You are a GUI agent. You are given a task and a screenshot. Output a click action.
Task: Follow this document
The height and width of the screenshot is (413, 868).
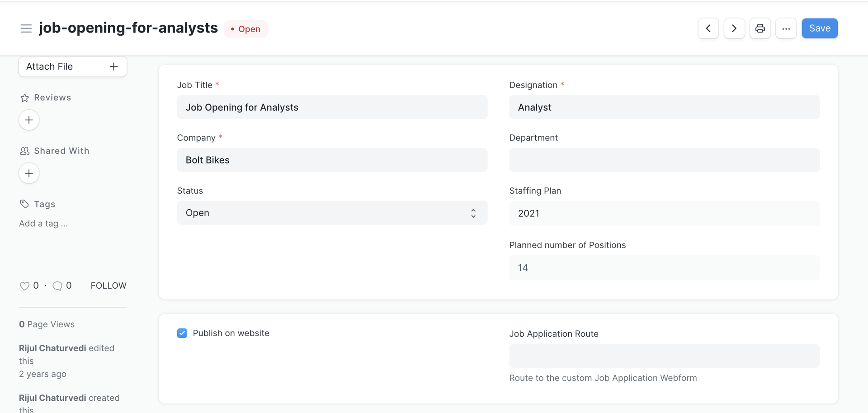tap(108, 286)
